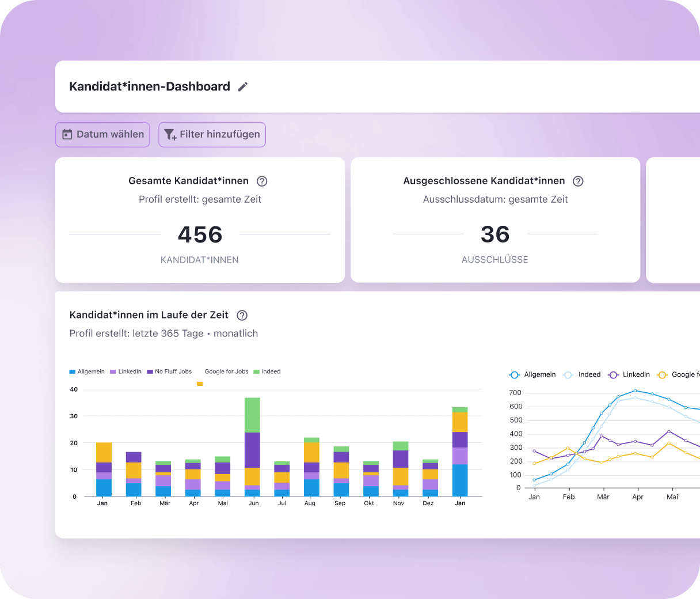Click the calendar icon in Datum wählen

67,134
